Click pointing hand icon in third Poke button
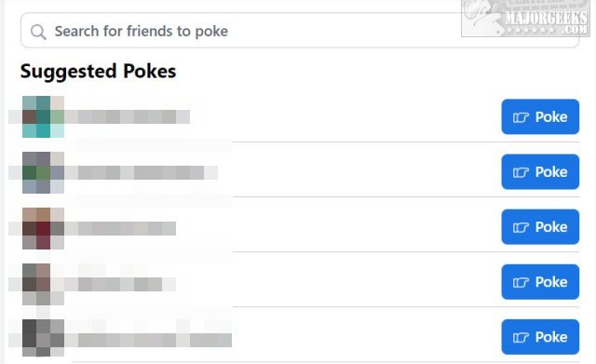The height and width of the screenshot is (364, 596). 521,227
